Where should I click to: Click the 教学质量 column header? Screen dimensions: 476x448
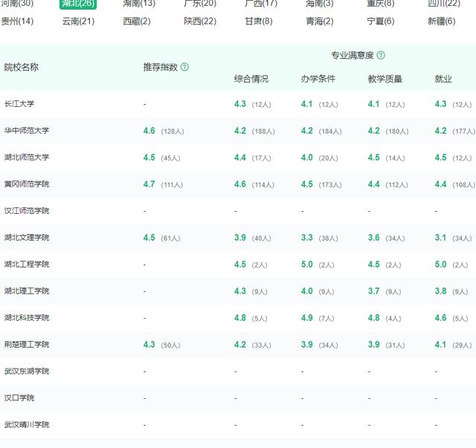pyautogui.click(x=385, y=79)
